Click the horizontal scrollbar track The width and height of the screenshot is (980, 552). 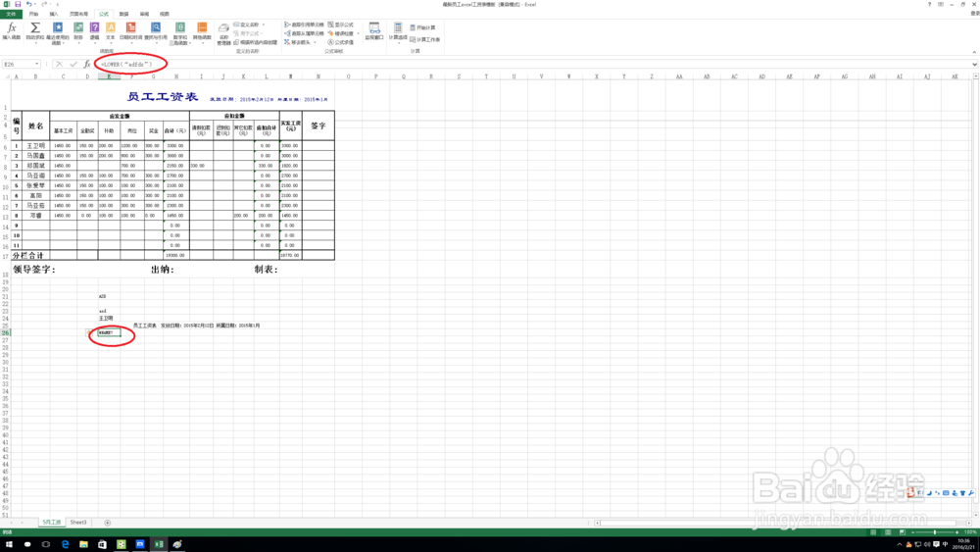coord(781,523)
